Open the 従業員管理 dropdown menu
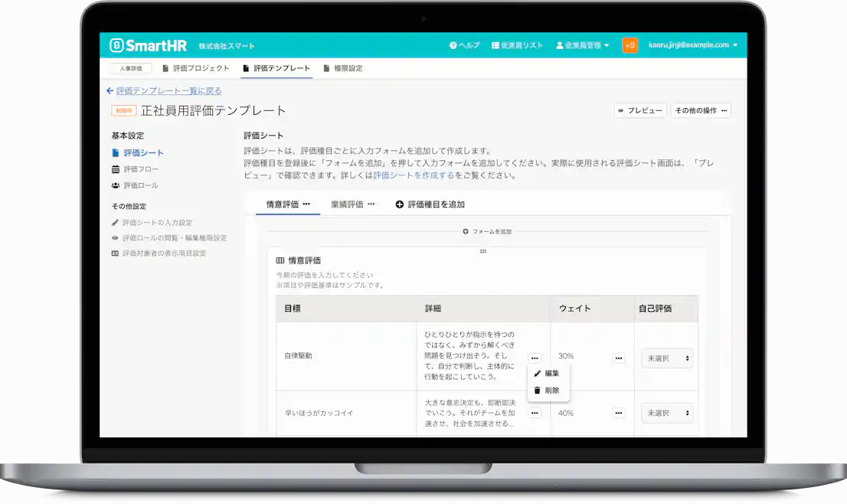Image resolution: width=847 pixels, height=504 pixels. click(584, 44)
